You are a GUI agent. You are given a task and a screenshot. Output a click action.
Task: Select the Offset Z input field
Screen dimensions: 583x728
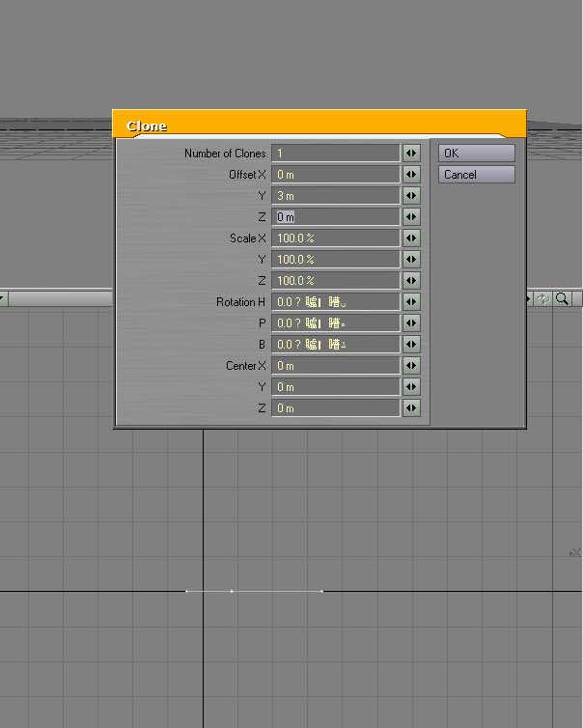(335, 217)
